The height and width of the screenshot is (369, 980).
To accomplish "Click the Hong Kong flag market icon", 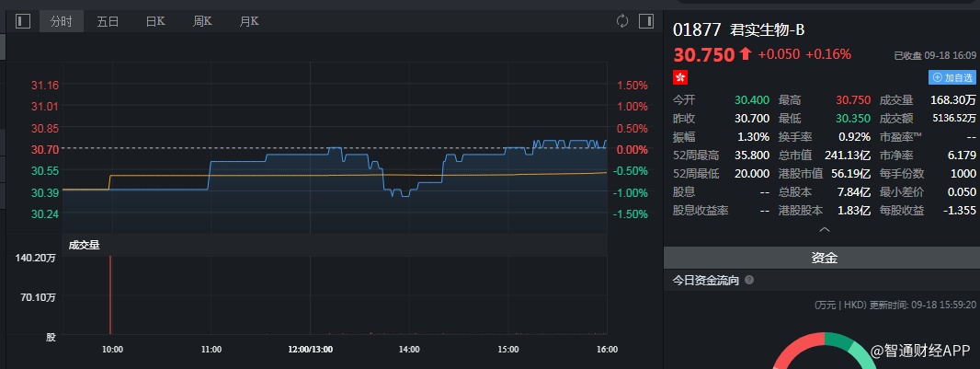I will [x=680, y=77].
